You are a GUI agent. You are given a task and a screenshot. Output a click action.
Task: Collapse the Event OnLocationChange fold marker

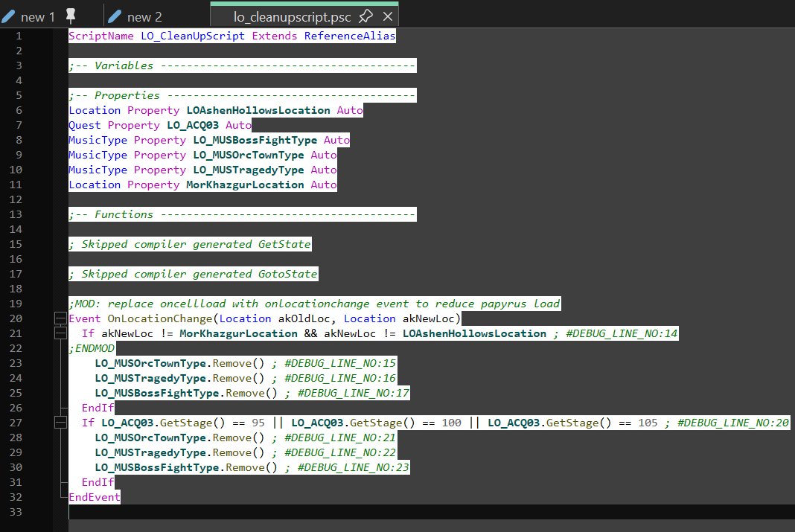click(60, 318)
